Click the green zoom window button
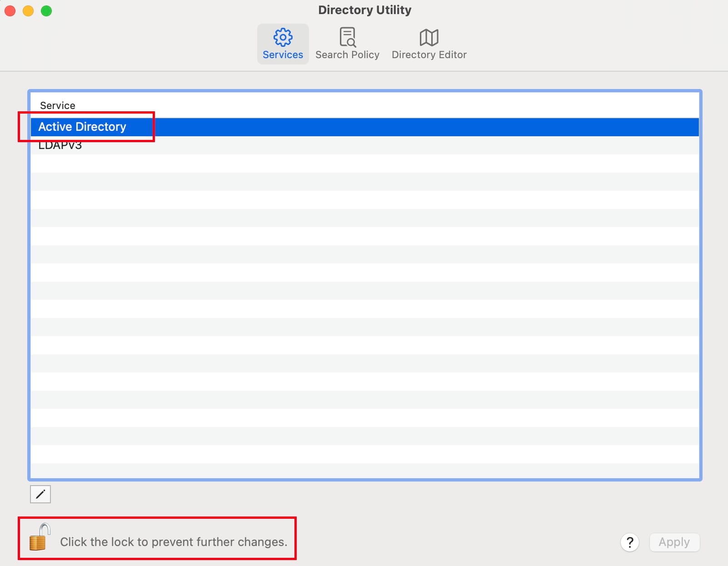Viewport: 728px width, 566px height. click(x=46, y=10)
